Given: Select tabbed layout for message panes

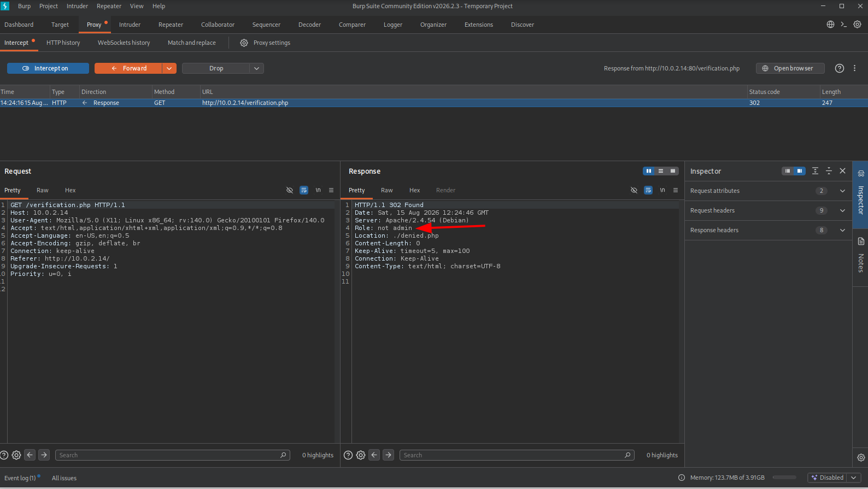Looking at the screenshot, I should [673, 171].
